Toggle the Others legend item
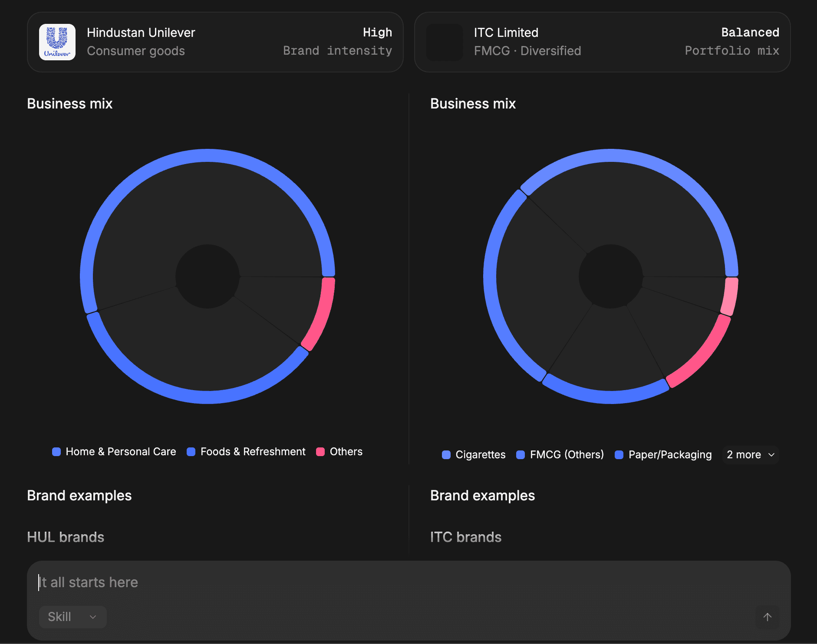 pyautogui.click(x=339, y=452)
